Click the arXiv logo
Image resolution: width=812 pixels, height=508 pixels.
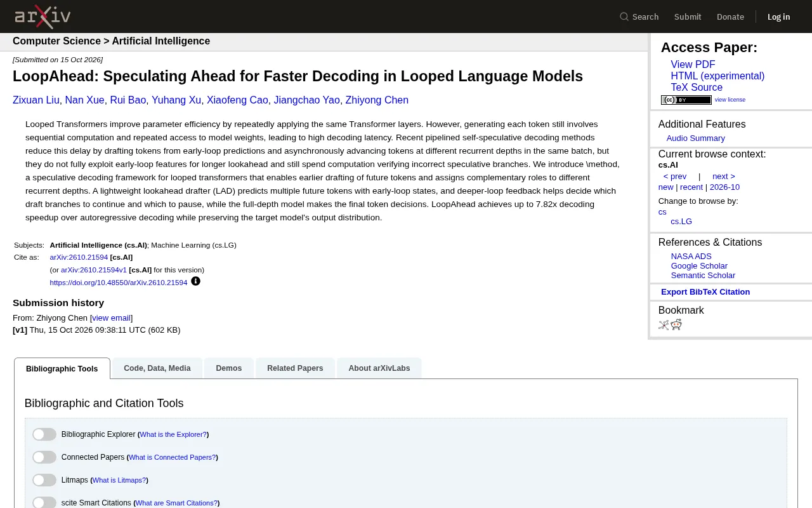click(x=43, y=17)
